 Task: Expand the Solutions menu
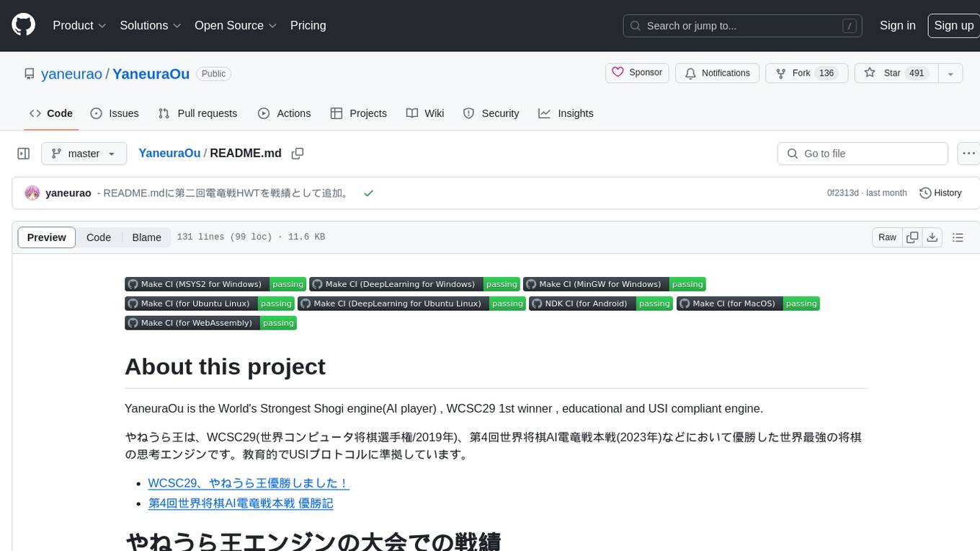click(x=149, y=25)
